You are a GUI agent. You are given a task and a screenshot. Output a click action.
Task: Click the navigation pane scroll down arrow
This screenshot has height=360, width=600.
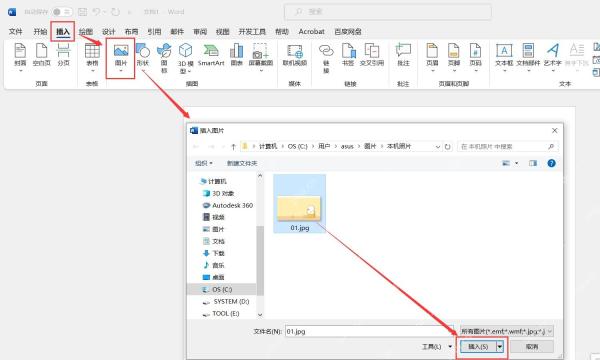point(260,314)
